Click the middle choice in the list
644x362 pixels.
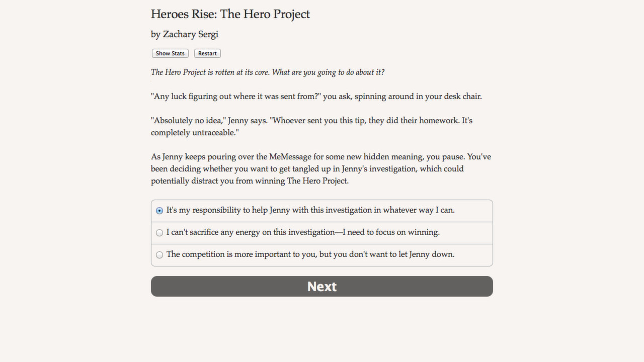302,232
